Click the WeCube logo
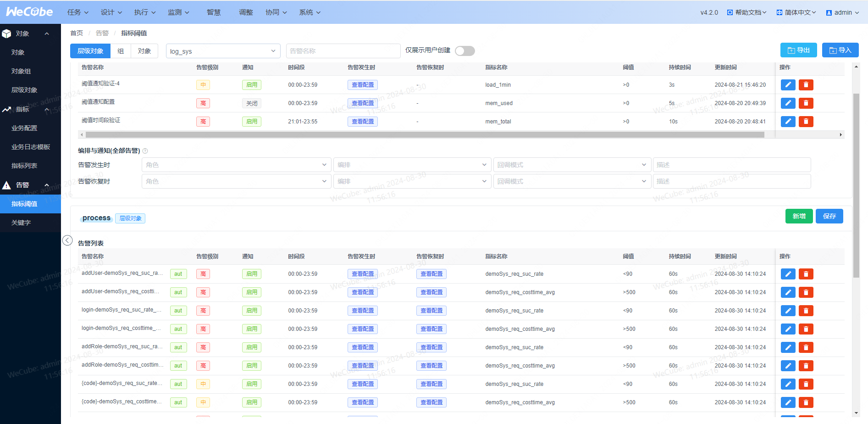The width and height of the screenshot is (868, 424). point(29,11)
